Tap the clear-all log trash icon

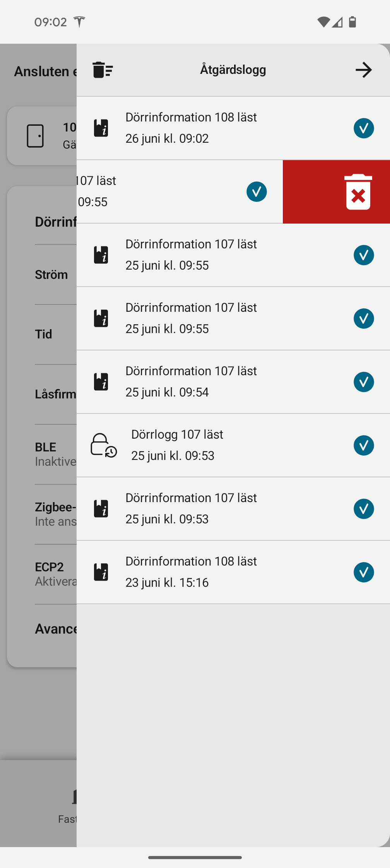point(103,70)
